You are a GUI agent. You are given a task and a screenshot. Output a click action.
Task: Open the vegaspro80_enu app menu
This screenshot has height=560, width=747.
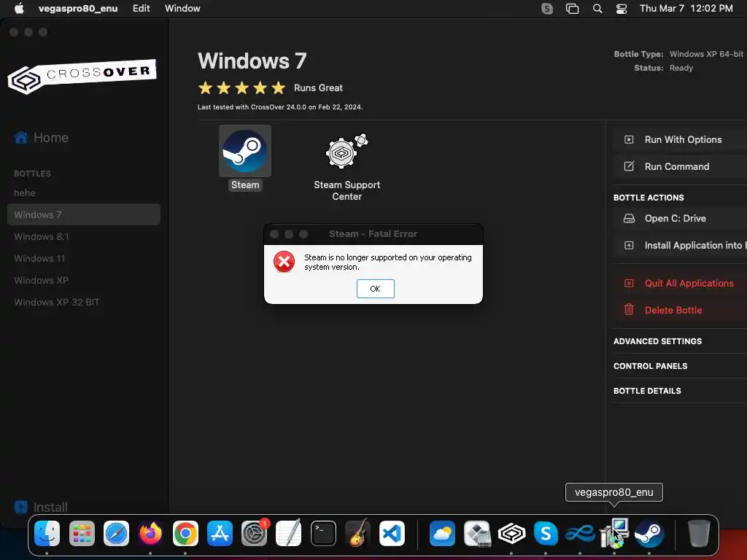78,9
